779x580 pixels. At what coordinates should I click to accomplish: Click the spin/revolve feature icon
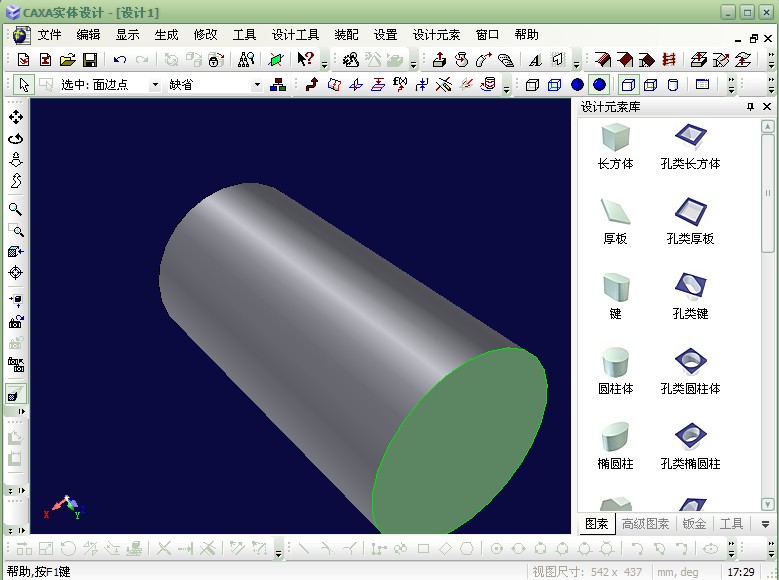(462, 60)
